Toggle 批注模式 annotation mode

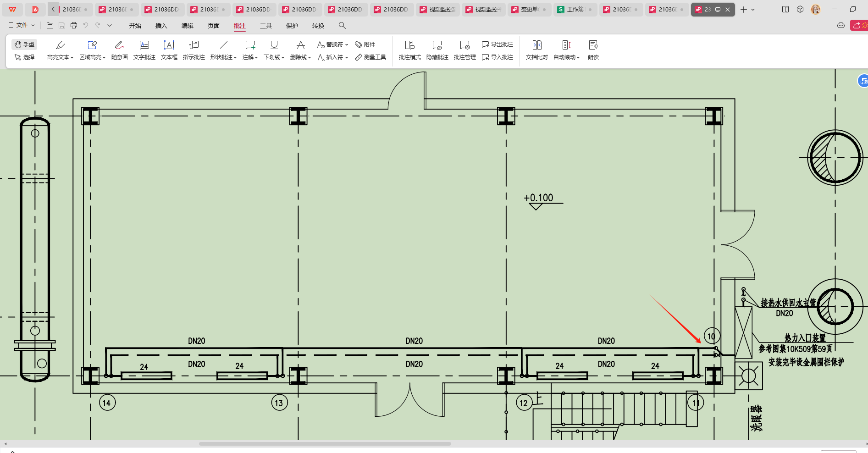[x=409, y=50]
